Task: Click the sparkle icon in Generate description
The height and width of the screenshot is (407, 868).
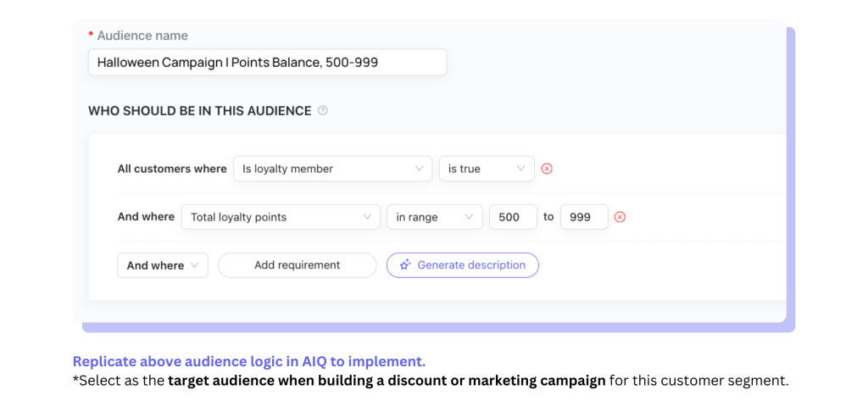Action: (405, 265)
